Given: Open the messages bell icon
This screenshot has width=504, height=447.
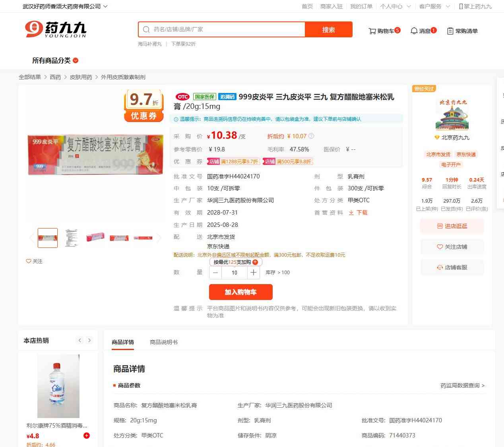Looking at the screenshot, I should point(414,31).
